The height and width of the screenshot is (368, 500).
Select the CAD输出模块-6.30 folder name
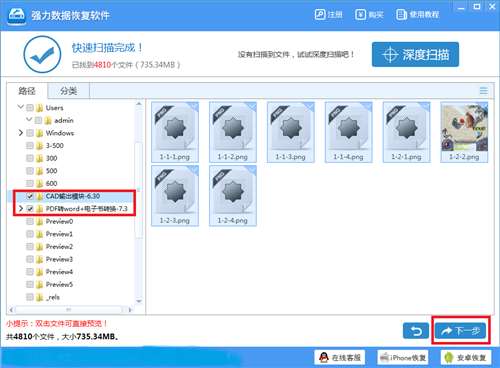73,196
